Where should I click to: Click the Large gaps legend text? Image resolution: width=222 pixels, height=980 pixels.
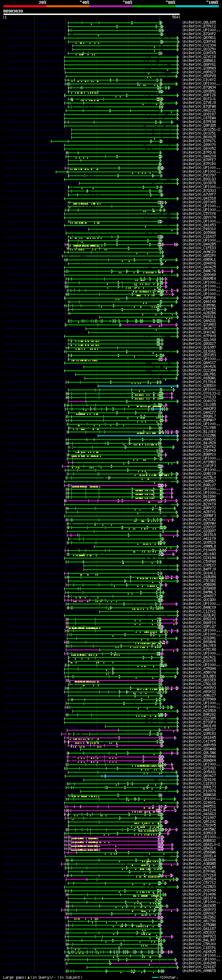(15, 977)
